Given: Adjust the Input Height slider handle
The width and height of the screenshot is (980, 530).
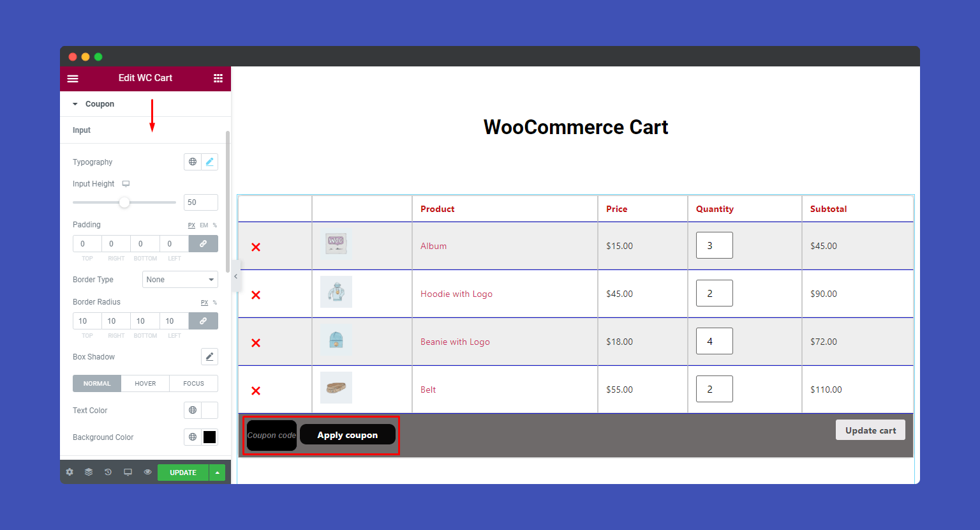Looking at the screenshot, I should point(124,202).
